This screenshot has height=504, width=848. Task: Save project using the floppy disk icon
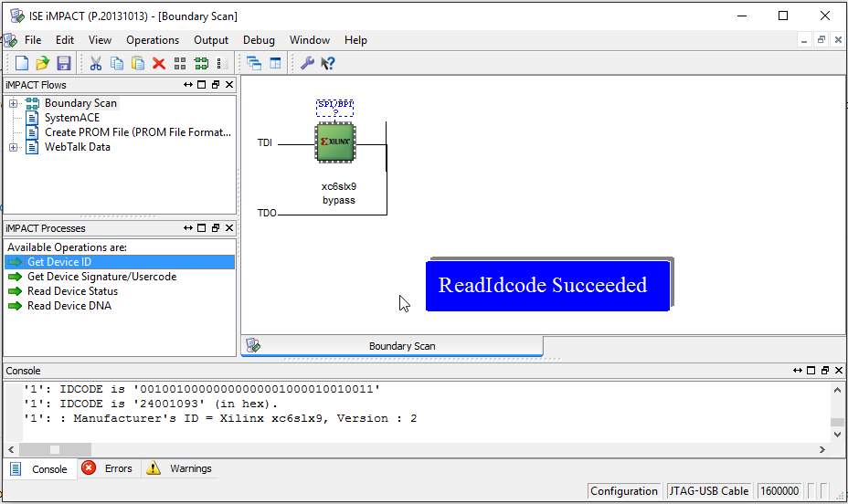pyautogui.click(x=63, y=63)
